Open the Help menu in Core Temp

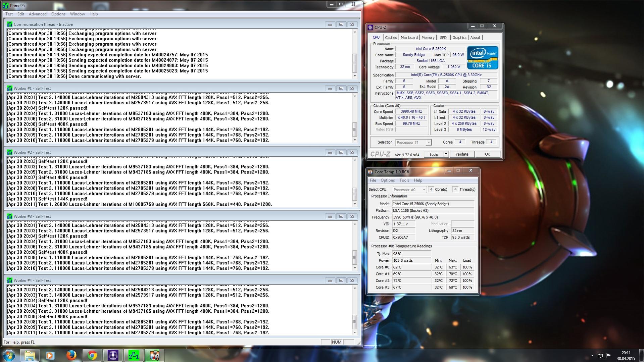[x=418, y=180]
